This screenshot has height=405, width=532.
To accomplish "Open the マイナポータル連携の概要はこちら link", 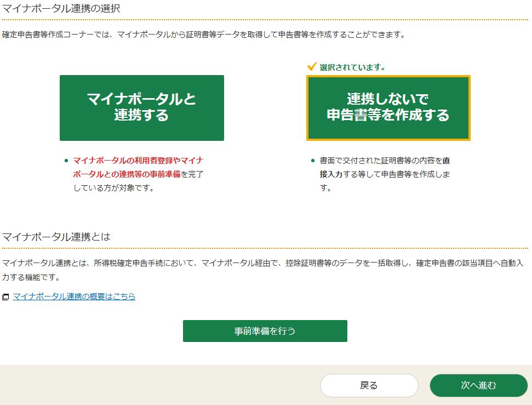I will pyautogui.click(x=74, y=296).
